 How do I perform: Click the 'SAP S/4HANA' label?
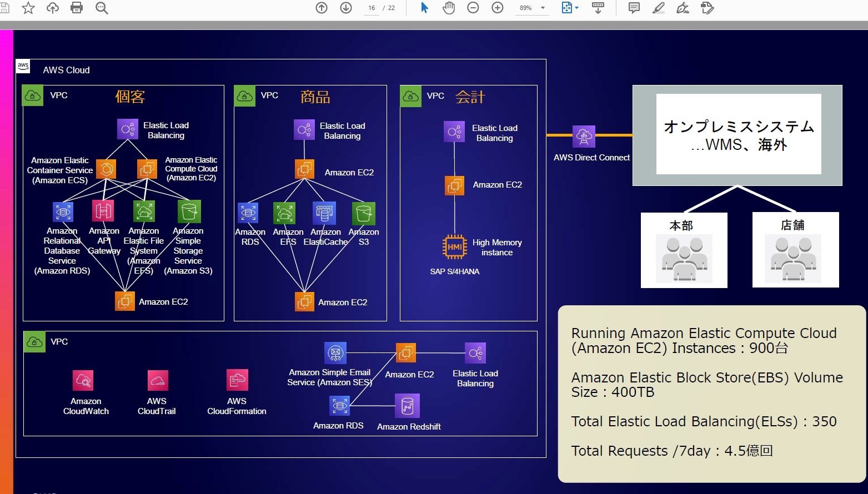(454, 271)
